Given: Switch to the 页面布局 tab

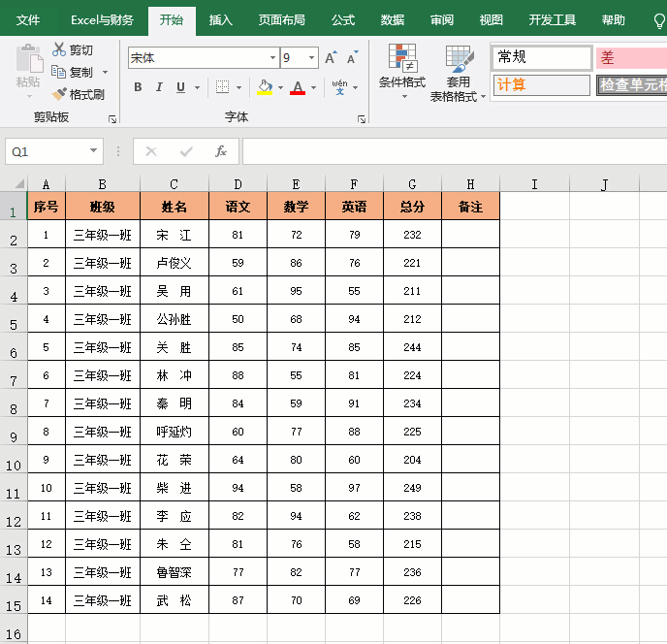Looking at the screenshot, I should 281,20.
